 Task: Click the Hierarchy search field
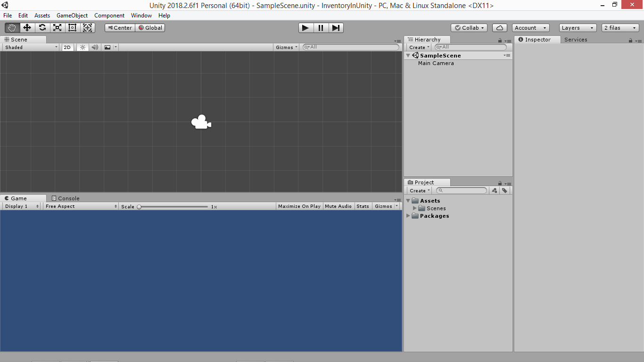[471, 47]
